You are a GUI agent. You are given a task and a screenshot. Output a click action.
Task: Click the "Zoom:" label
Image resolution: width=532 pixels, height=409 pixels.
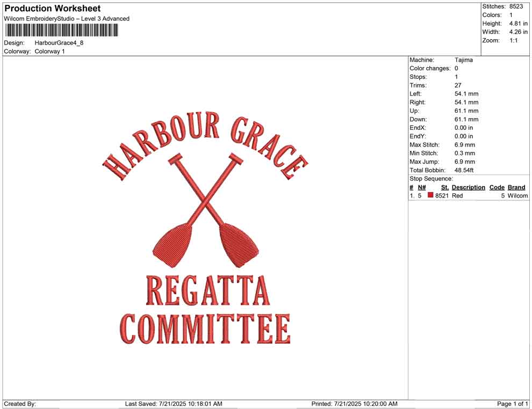point(491,40)
